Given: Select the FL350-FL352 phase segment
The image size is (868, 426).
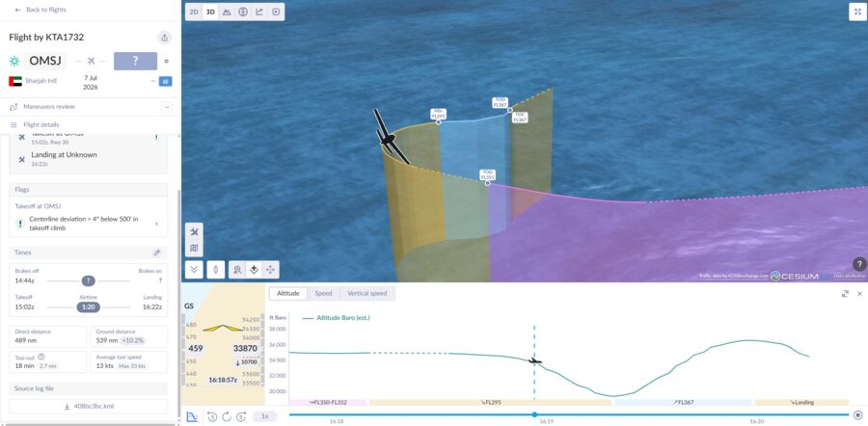Looking at the screenshot, I should coord(327,402).
